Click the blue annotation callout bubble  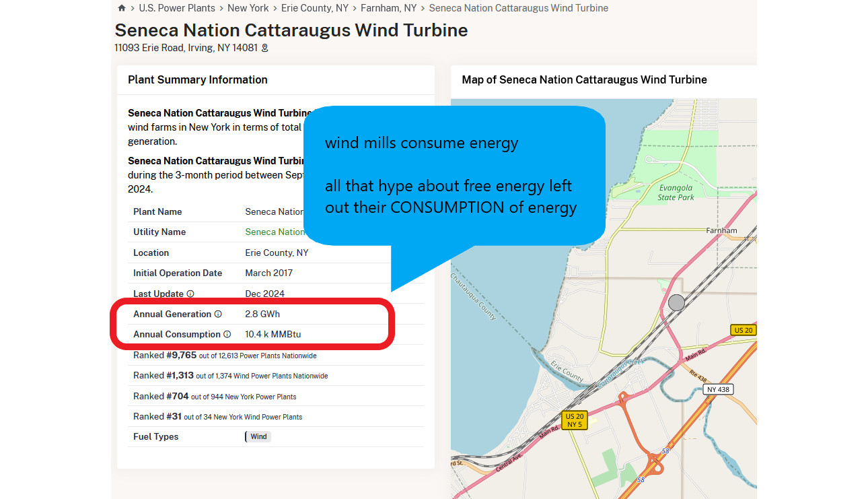coord(454,175)
